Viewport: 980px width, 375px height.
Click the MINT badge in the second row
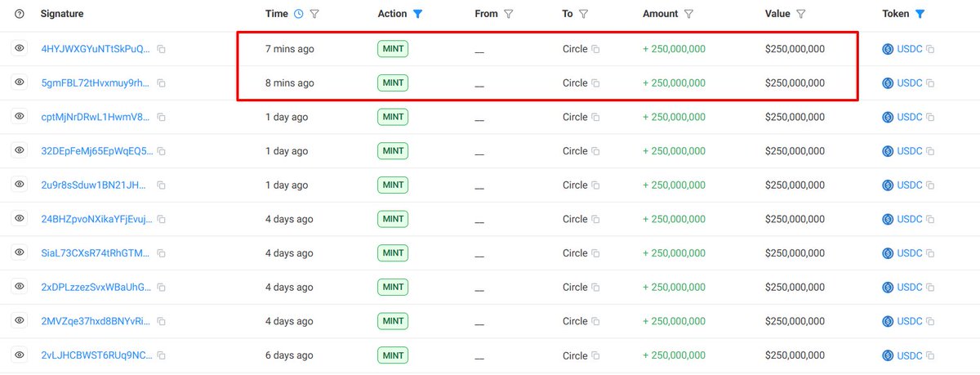tap(393, 83)
